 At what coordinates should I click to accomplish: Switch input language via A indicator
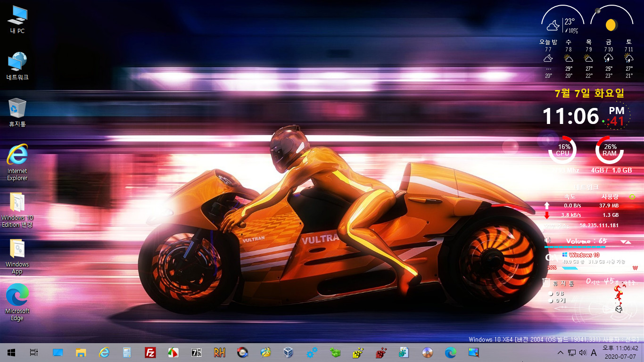click(594, 353)
